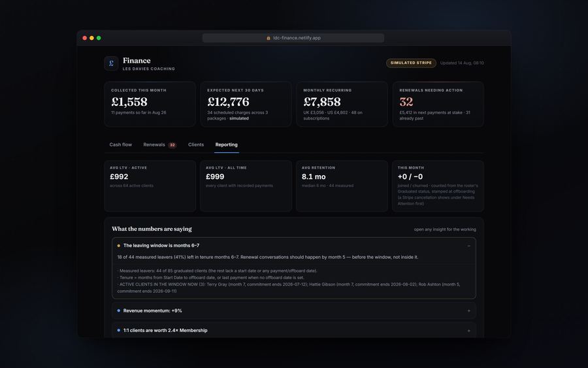588x368 pixels.
Task: Click the red close window button
Action: click(85, 38)
